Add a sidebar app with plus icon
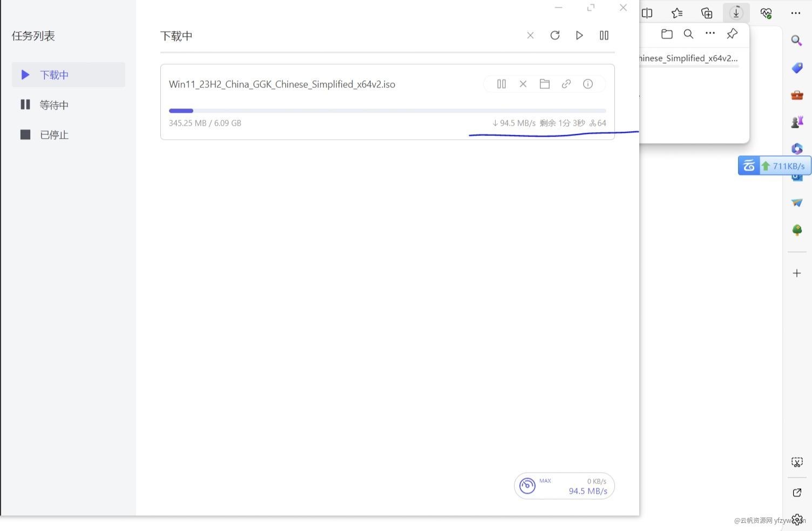Image resolution: width=812 pixels, height=531 pixels. tap(797, 273)
